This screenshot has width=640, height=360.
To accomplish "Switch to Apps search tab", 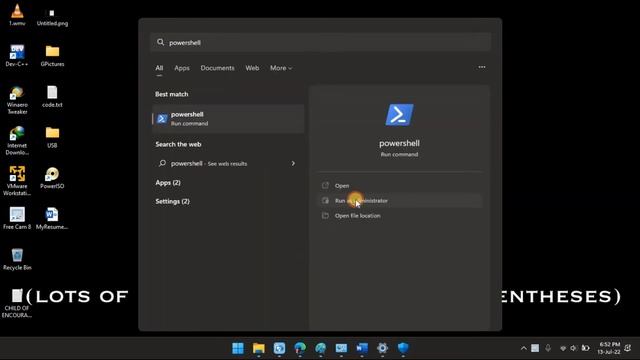I will [182, 68].
